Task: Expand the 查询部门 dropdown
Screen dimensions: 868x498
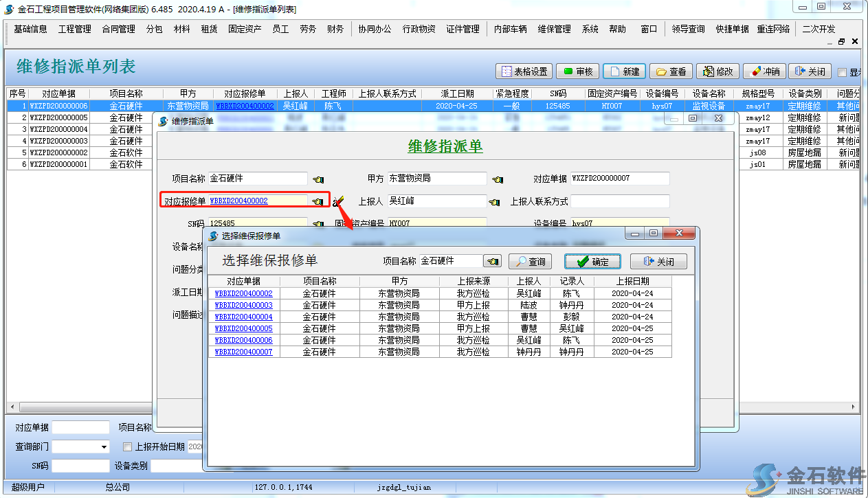Action: click(x=104, y=447)
